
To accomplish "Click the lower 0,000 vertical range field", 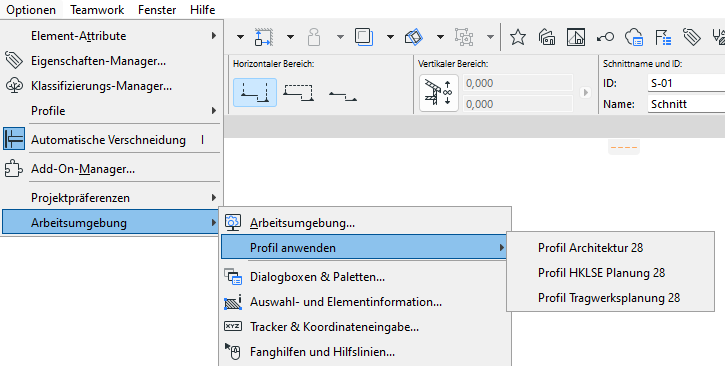I will coord(518,104).
